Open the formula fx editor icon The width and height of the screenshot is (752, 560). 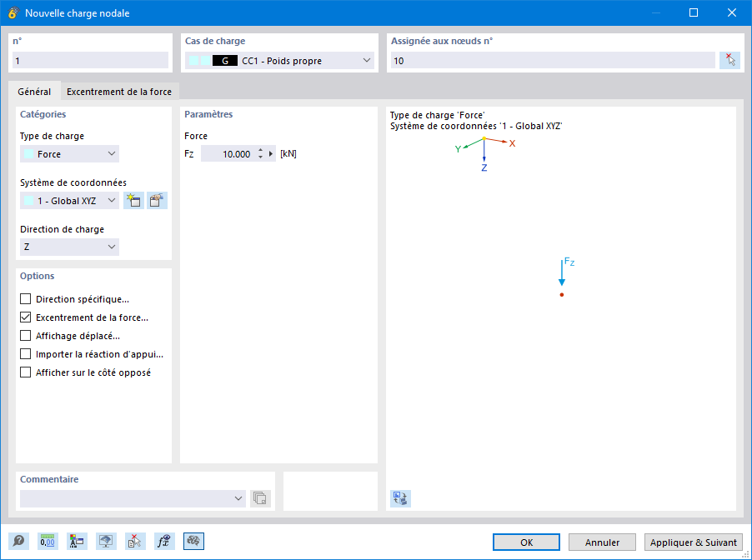click(164, 542)
